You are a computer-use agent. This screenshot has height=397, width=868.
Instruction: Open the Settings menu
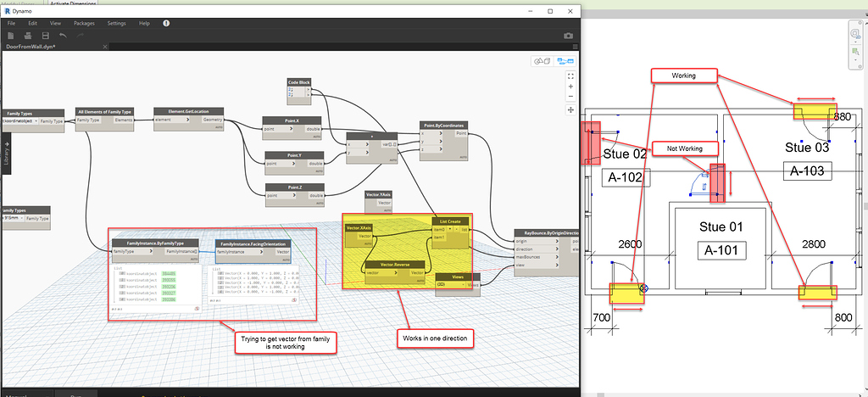[x=116, y=23]
